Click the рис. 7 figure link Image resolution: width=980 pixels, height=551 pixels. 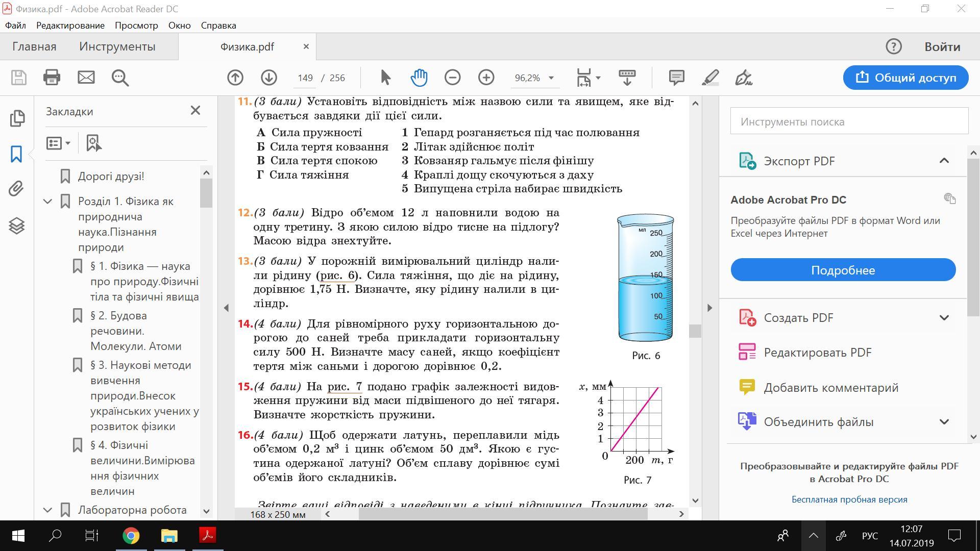345,387
